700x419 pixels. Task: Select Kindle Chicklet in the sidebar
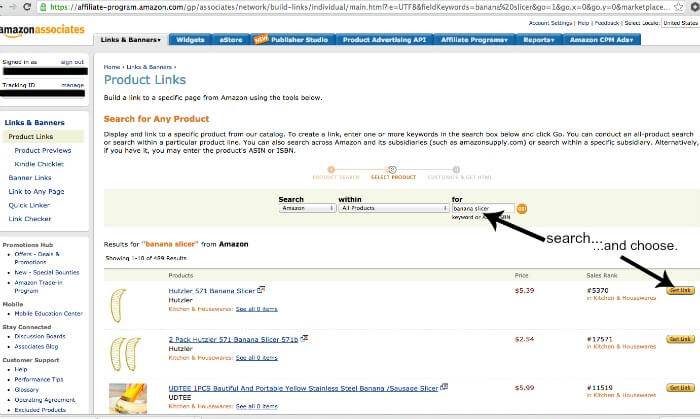39,164
